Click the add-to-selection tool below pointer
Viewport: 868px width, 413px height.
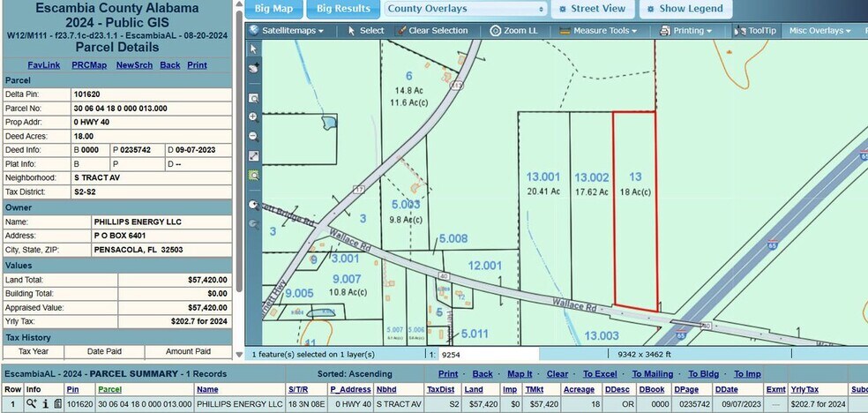(253, 68)
